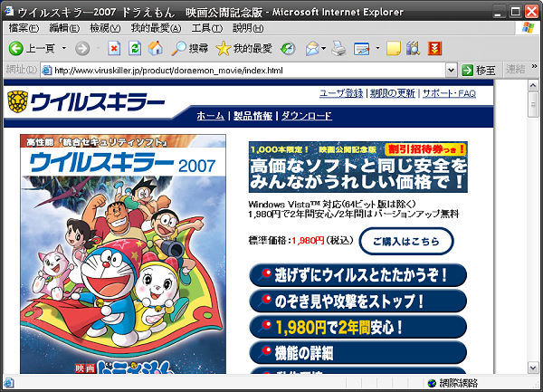Click the Windows flag logo at the menu bar's right

coord(528,28)
